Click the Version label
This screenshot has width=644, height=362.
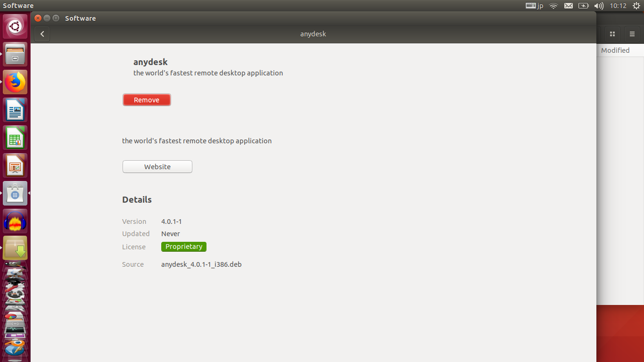134,222
